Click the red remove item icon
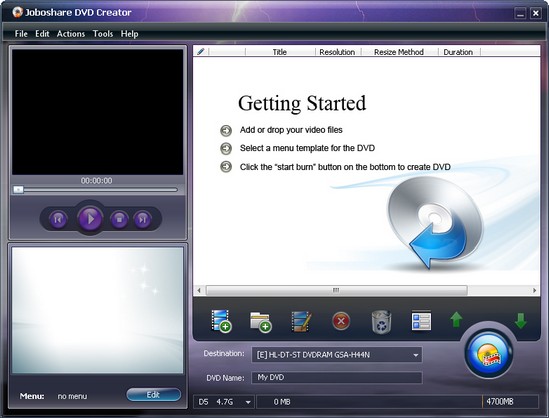 [341, 321]
